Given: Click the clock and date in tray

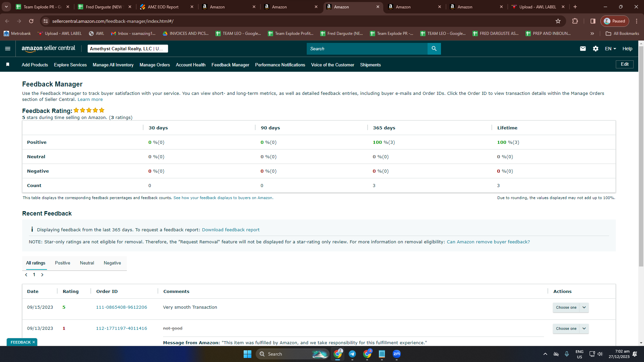Looking at the screenshot, I should point(619,354).
